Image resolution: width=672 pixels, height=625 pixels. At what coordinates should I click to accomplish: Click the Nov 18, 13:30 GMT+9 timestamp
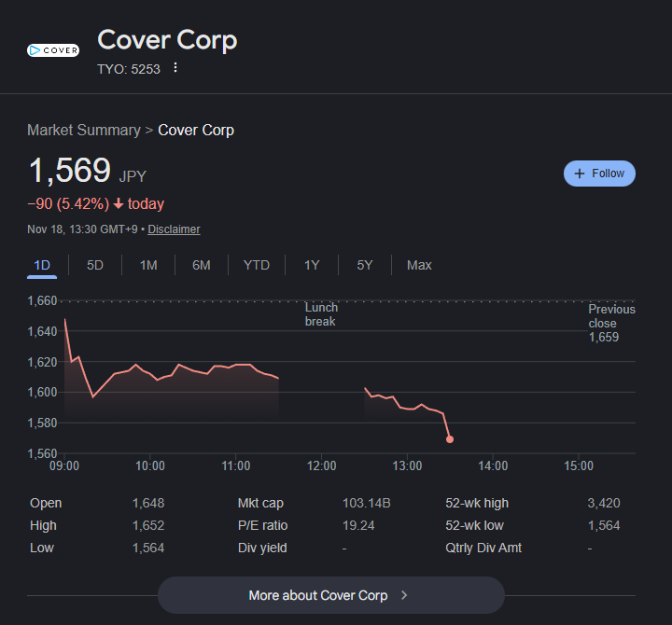point(82,229)
